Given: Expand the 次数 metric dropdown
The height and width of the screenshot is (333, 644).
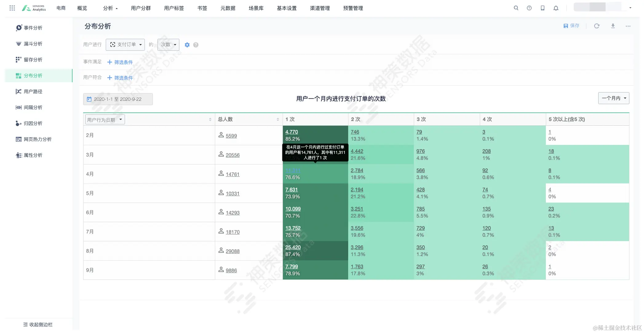Looking at the screenshot, I should [168, 45].
